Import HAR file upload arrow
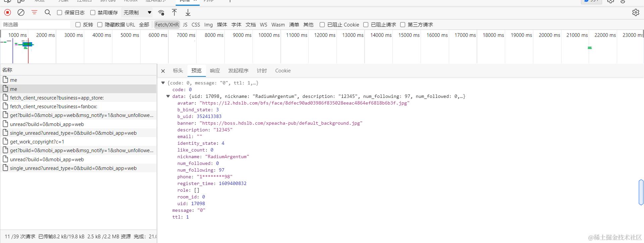This screenshot has width=644, height=243. point(174,12)
